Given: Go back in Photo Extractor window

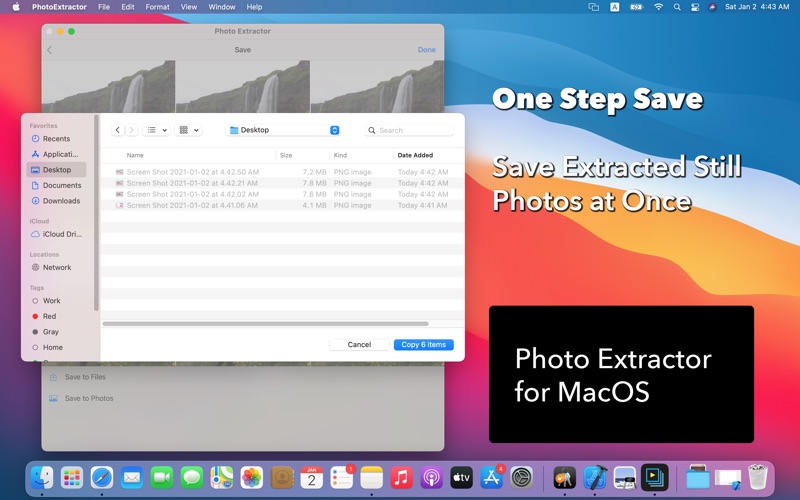Looking at the screenshot, I should [x=49, y=50].
